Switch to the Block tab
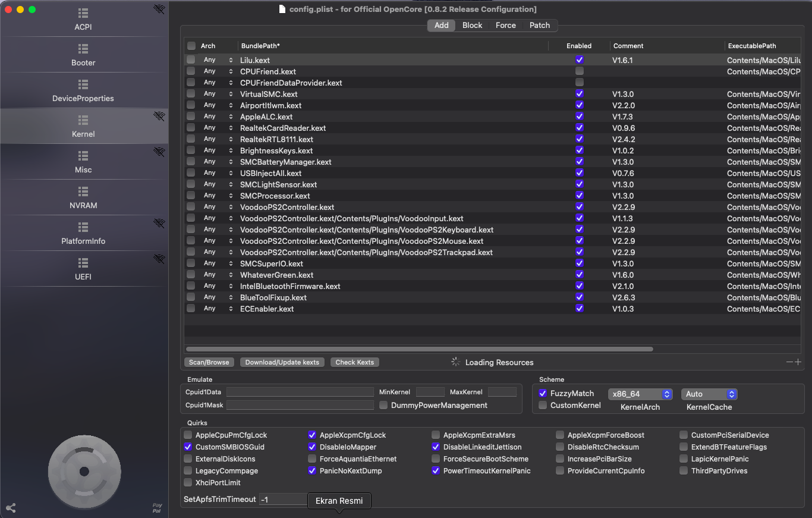This screenshot has width=812, height=518. point(473,25)
